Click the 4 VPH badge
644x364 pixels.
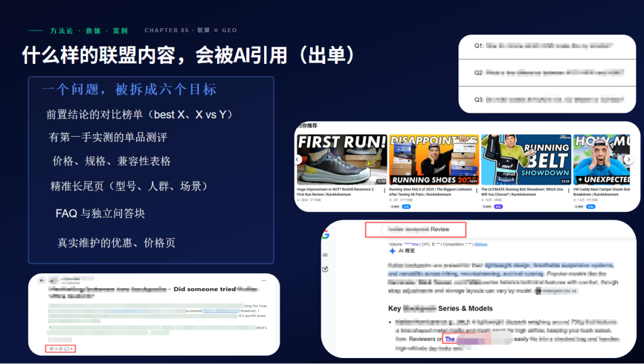[395, 206]
